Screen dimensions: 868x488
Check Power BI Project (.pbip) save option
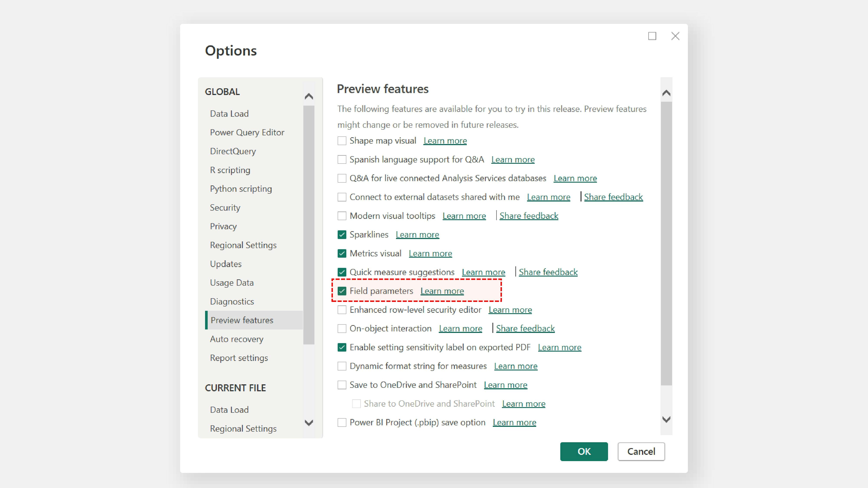(342, 423)
